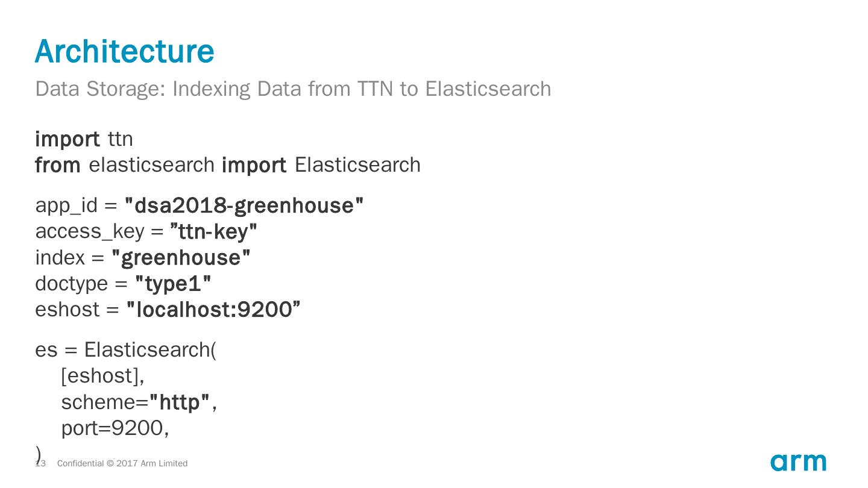Click the "localhost:9200" string value
The height and width of the screenshot is (488, 868).
tap(213, 310)
